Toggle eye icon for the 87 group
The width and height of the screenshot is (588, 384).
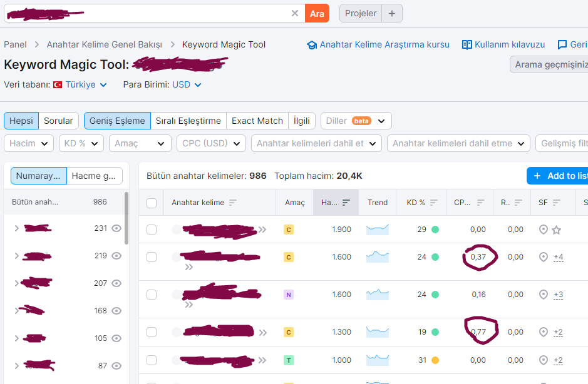tap(116, 366)
